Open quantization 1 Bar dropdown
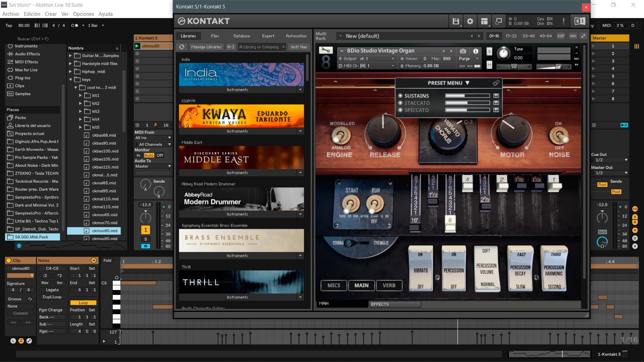This screenshot has height=362, width=644. pyautogui.click(x=96, y=25)
